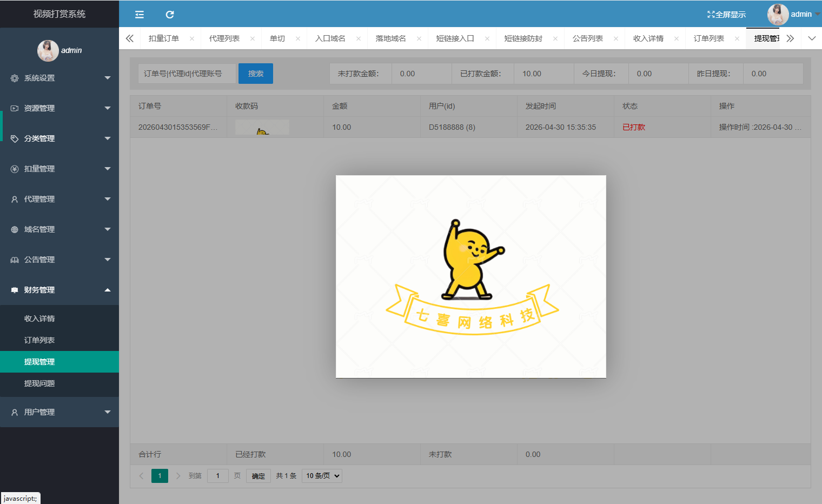822x504 pixels.
Task: Click 代理管理 person icon
Action: click(15, 199)
